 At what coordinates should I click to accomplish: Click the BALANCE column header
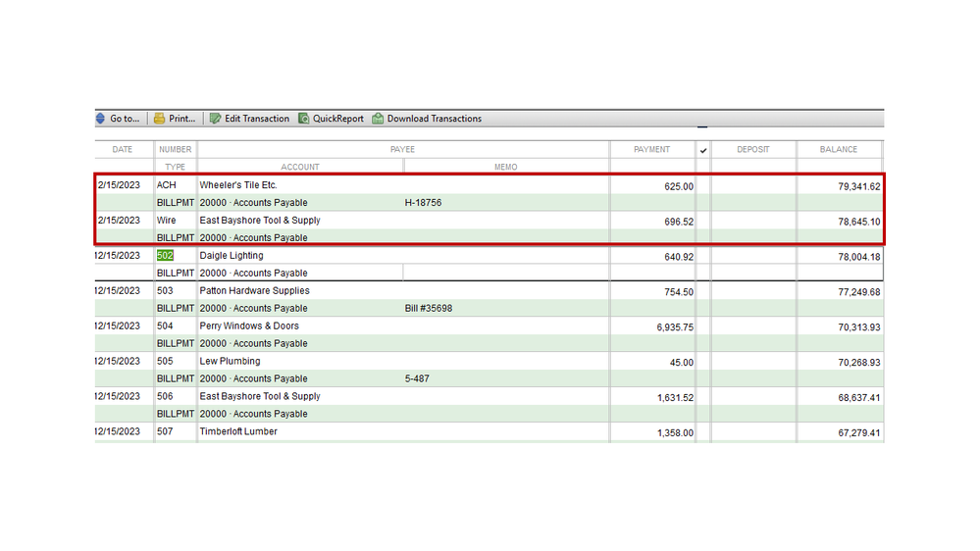click(x=839, y=150)
